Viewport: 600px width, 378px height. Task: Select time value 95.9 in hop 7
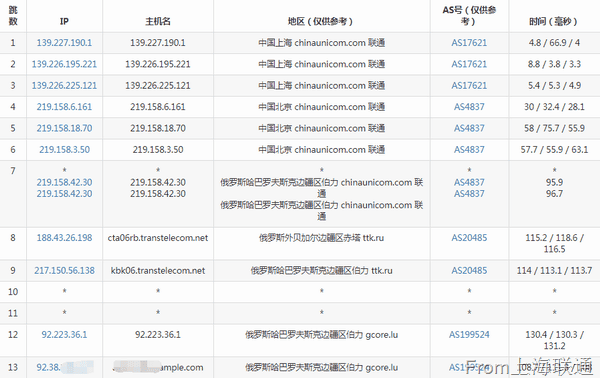[554, 182]
